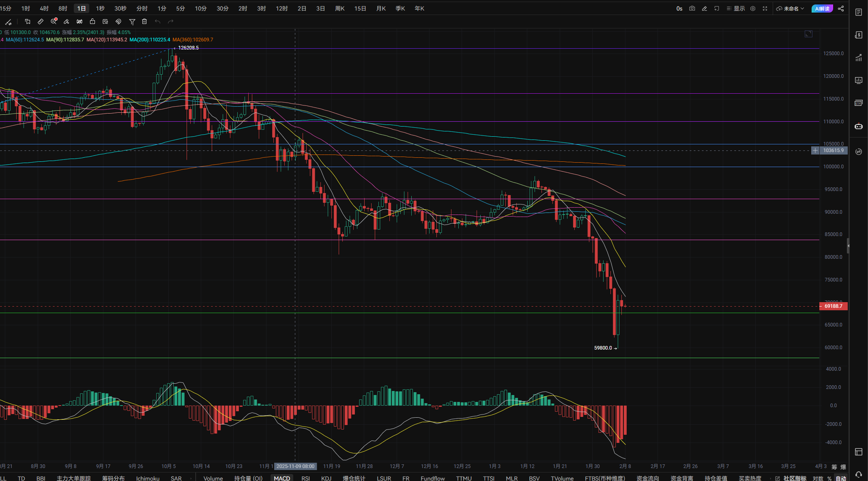
Task: Toggle logarithmic scale 对数
Action: click(818, 478)
